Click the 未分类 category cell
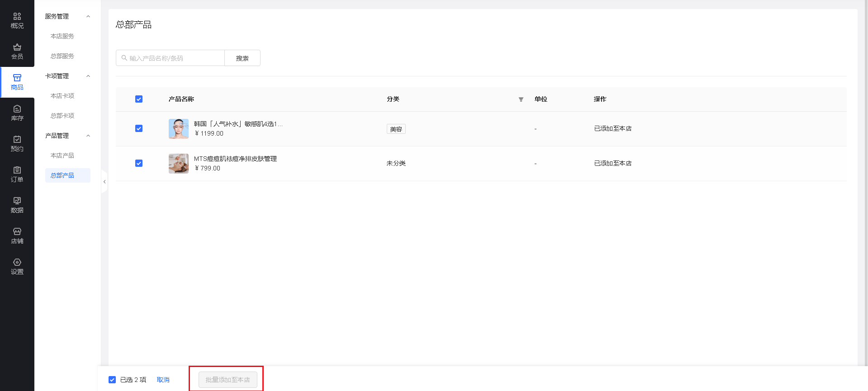 coord(396,163)
